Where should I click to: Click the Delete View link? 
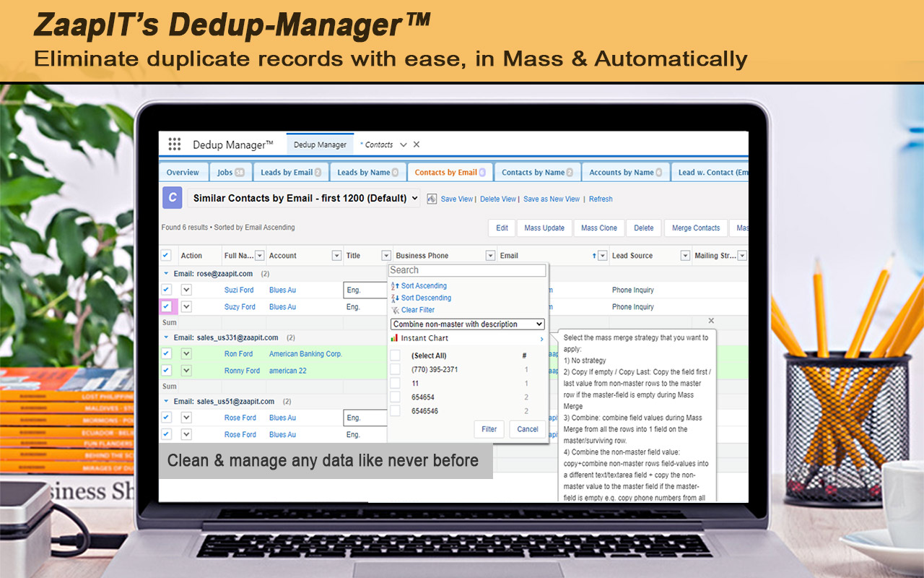click(x=498, y=199)
